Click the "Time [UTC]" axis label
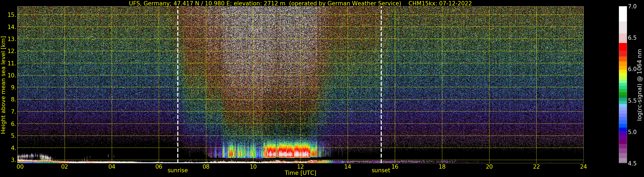Image resolution: width=644 pixels, height=177 pixels. point(300,173)
